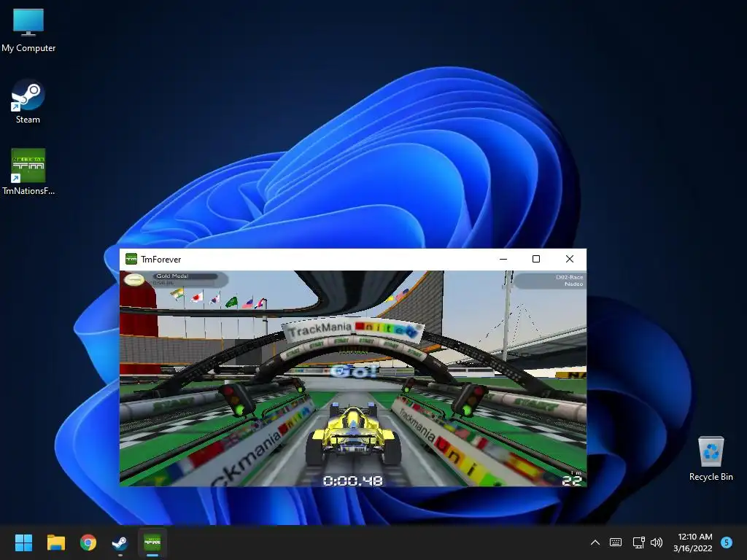The height and width of the screenshot is (560, 747).
Task: Click the yellow race car
Action: coord(352,434)
